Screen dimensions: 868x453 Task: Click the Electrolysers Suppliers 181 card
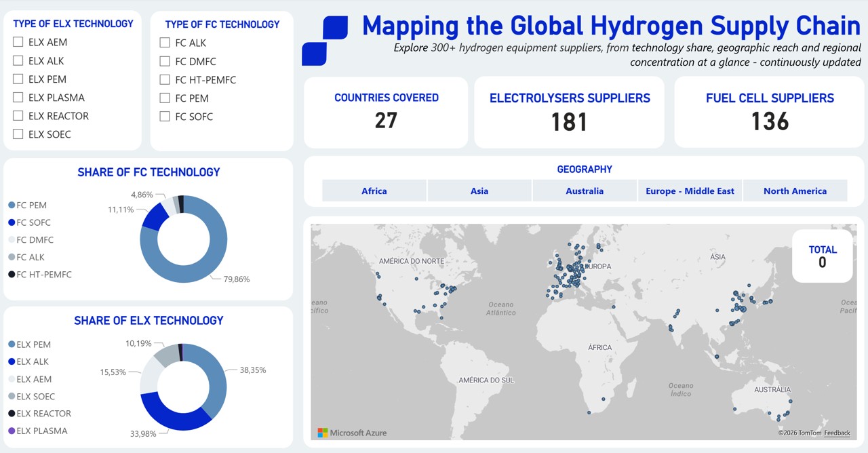(569, 112)
